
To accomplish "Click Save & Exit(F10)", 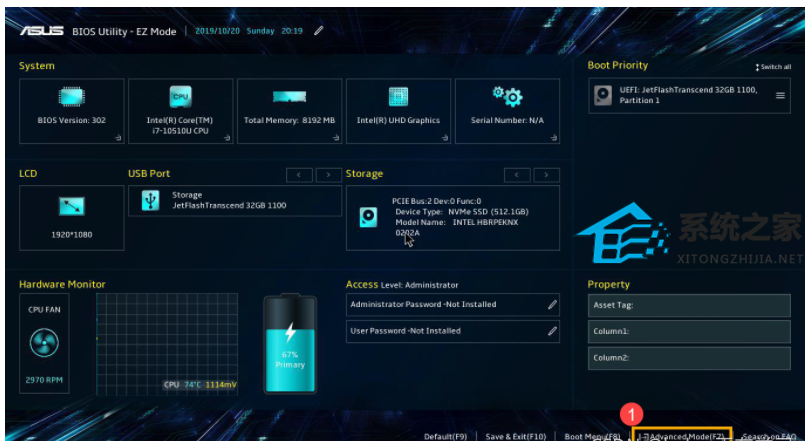I will click(515, 436).
